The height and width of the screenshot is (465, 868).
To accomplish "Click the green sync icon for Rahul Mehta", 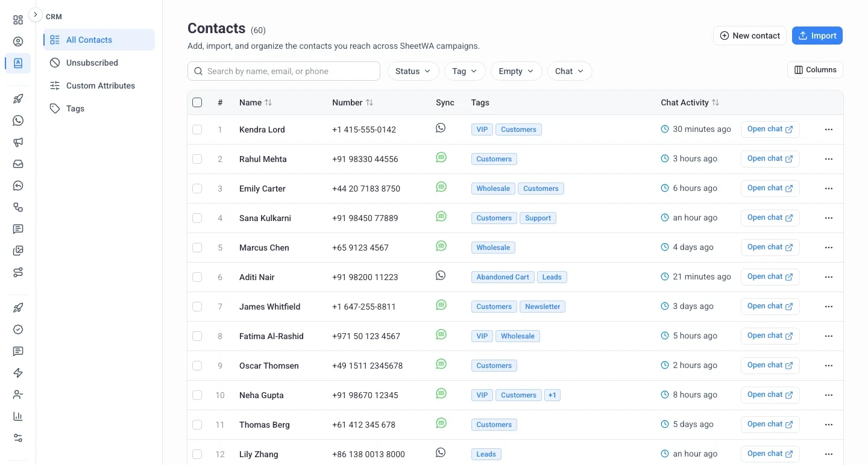I will 441,157.
